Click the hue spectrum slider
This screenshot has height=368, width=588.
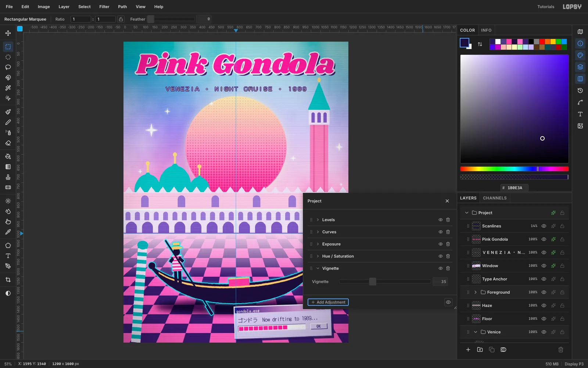[514, 169]
